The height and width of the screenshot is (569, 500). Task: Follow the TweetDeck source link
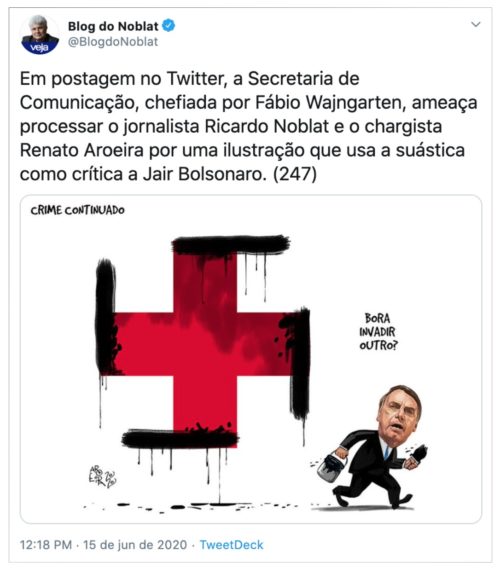pos(231,545)
